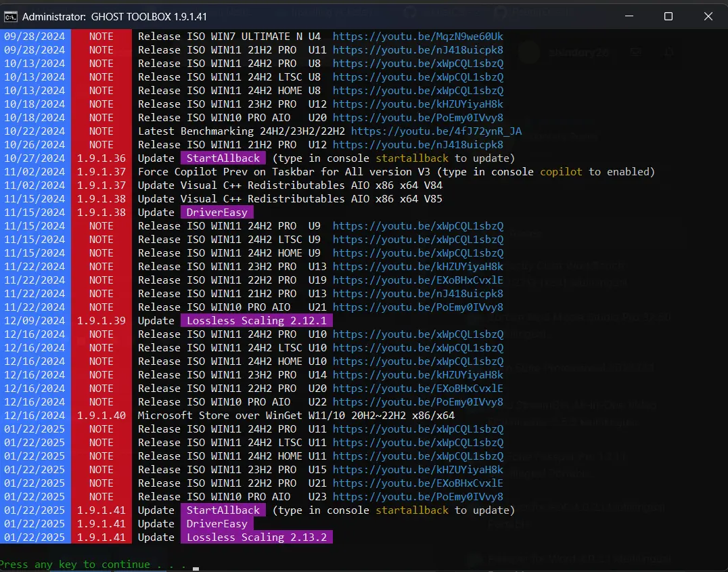Select the date 10/27/2024
This screenshot has height=572, width=728.
35,158
